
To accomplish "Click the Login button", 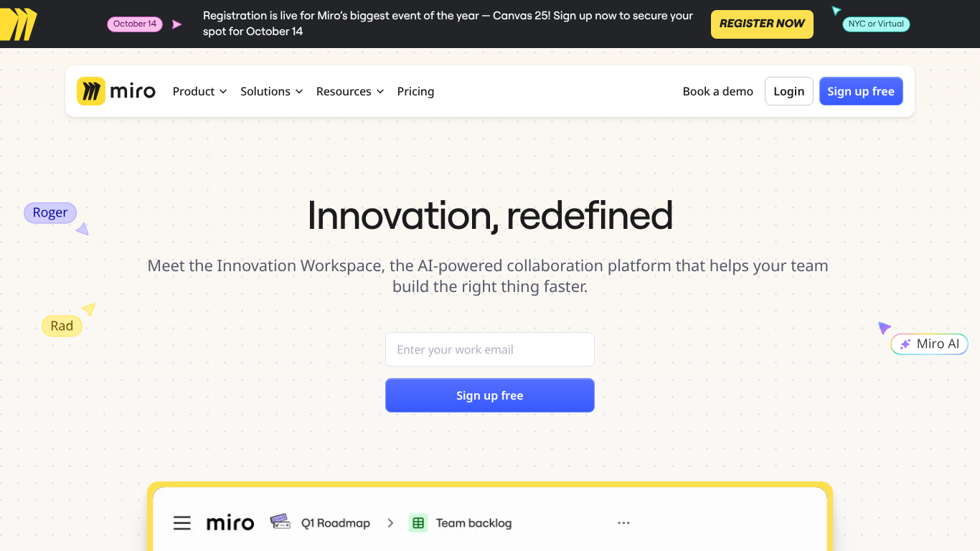I will click(x=788, y=91).
